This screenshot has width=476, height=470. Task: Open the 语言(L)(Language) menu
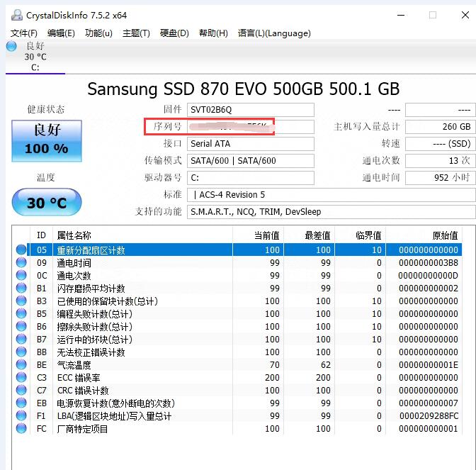tap(274, 33)
